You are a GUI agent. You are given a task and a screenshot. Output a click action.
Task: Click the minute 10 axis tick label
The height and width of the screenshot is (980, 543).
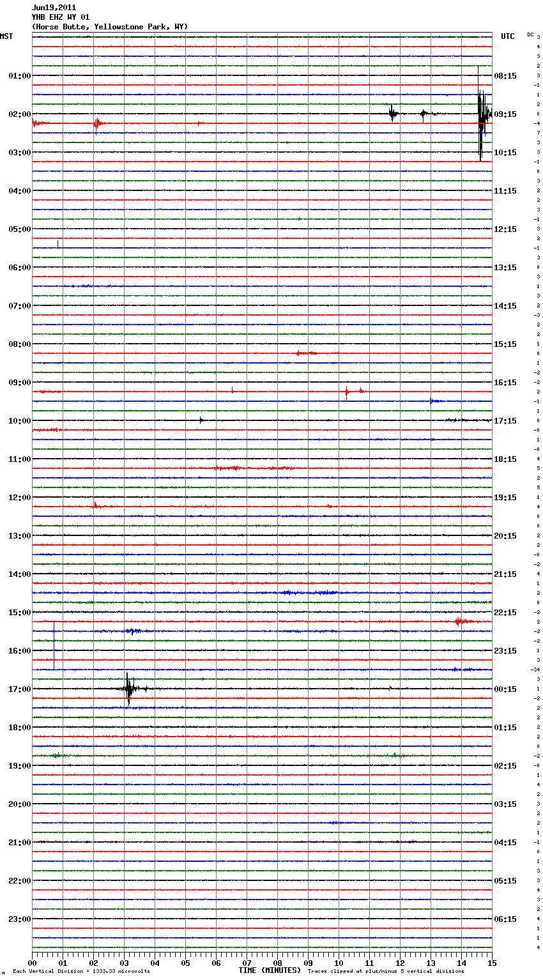(x=339, y=963)
